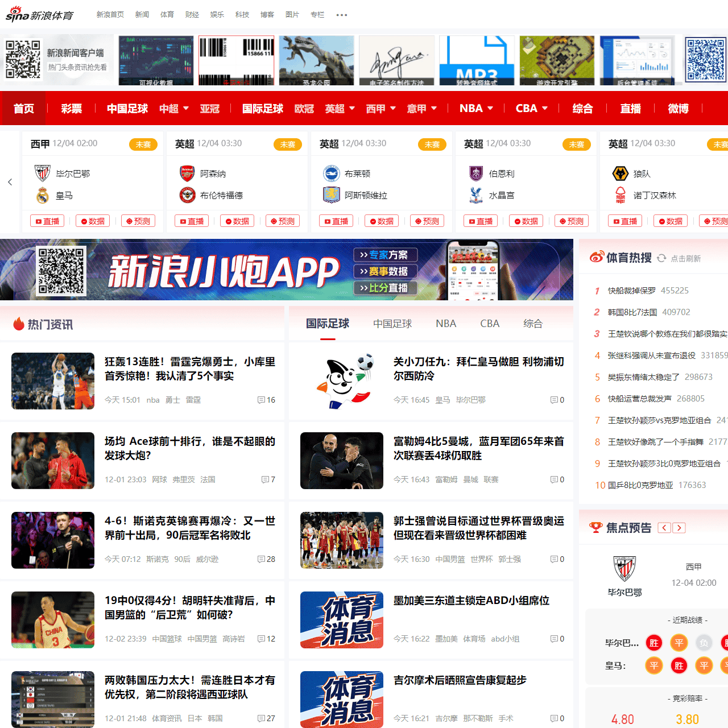Click the left carousel arrow beside match cards
Image resolution: width=728 pixels, height=728 pixels.
click(10, 182)
